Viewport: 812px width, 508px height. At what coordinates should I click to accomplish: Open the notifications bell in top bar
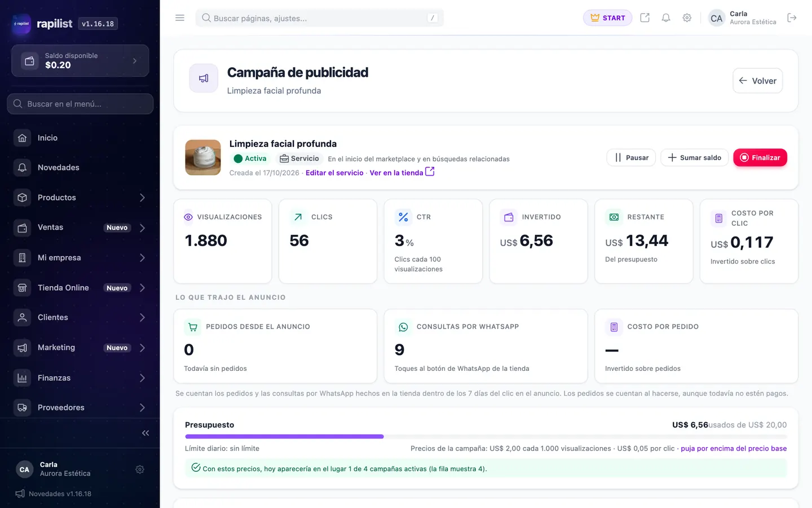click(666, 18)
